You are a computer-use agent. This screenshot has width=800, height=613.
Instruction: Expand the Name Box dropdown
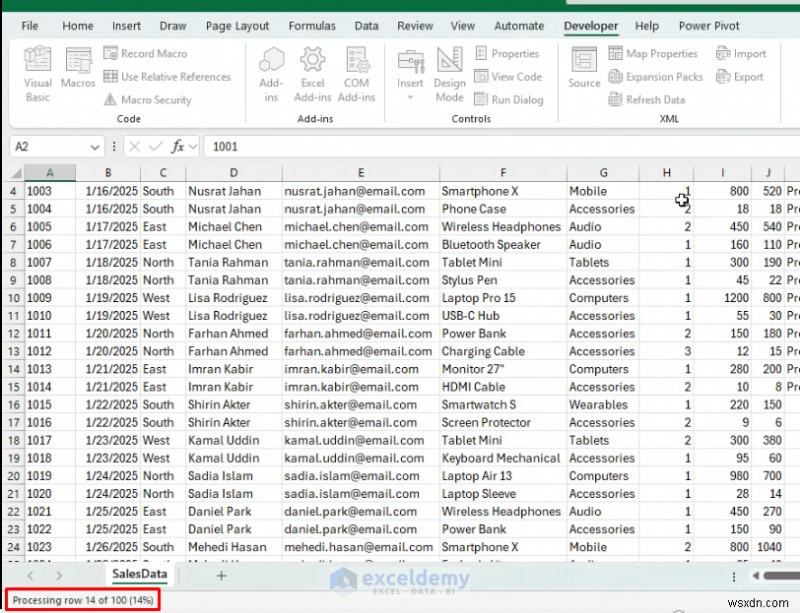coord(94,147)
